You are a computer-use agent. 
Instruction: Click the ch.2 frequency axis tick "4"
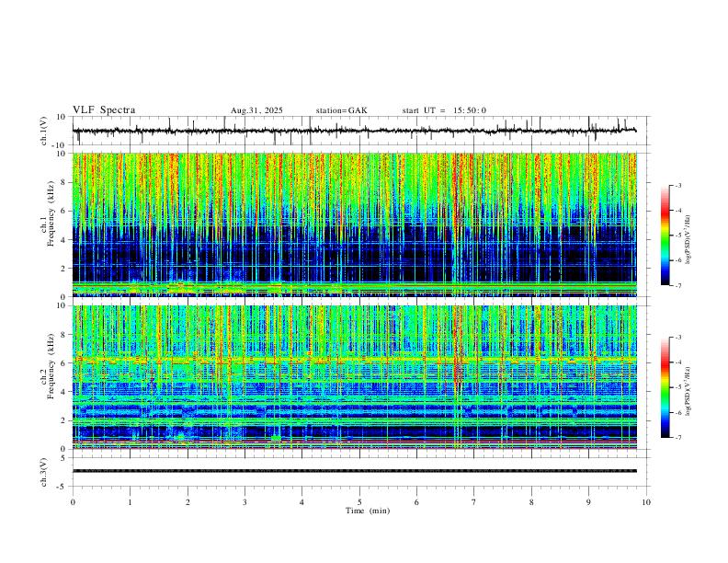[x=64, y=392]
